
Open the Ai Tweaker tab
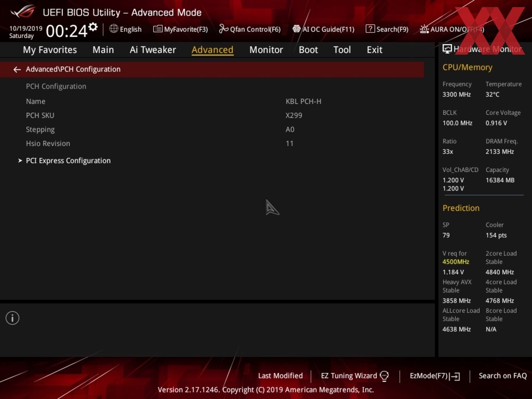click(153, 50)
